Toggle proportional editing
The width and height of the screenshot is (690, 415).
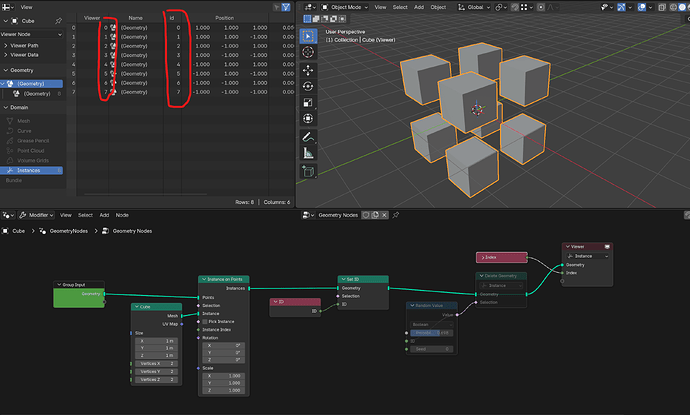[x=541, y=7]
